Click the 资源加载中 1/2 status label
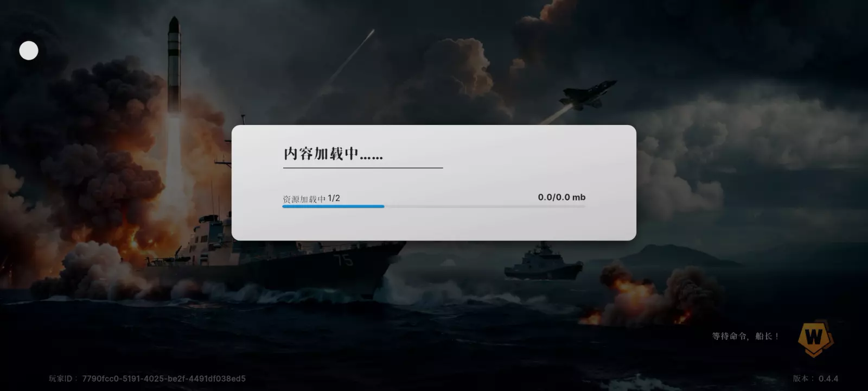Screen dimensions: 868x391 pos(311,199)
